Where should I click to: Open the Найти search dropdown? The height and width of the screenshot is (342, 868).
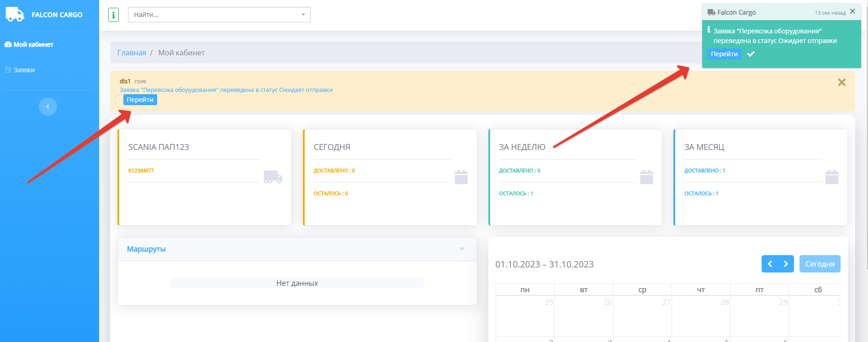click(219, 15)
